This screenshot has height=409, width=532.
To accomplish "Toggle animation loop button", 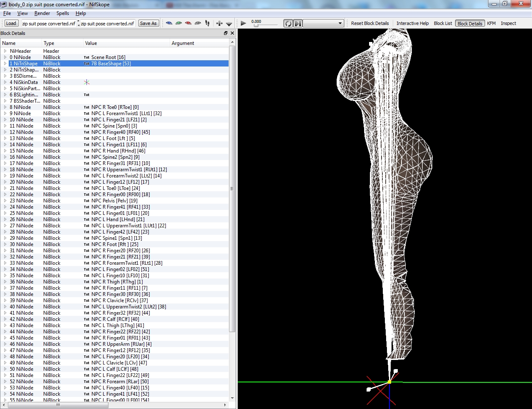I will click(x=288, y=23).
